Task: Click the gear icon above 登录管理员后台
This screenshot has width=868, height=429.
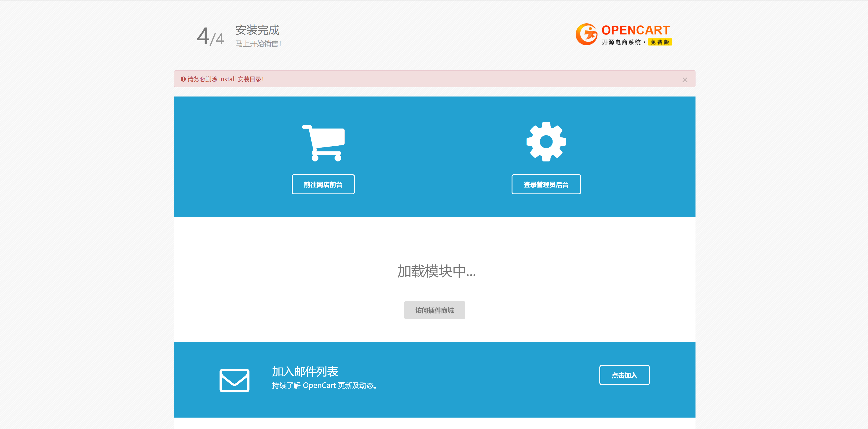Action: coord(546,141)
